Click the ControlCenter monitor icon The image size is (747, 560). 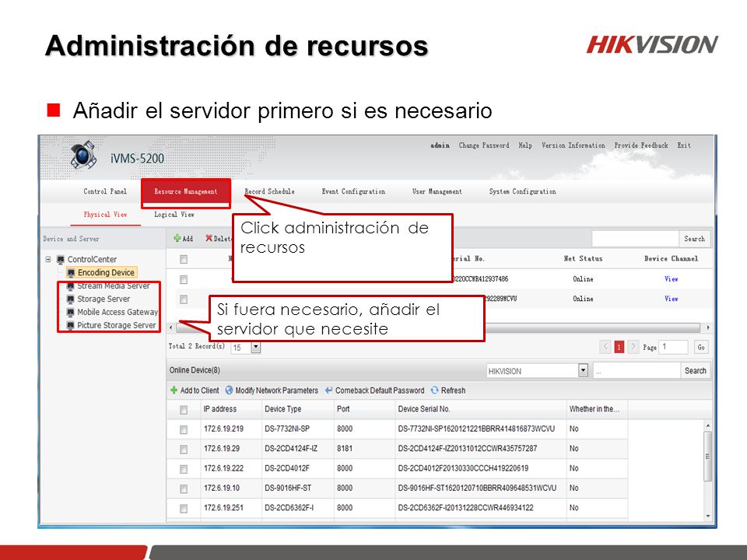coord(61,260)
